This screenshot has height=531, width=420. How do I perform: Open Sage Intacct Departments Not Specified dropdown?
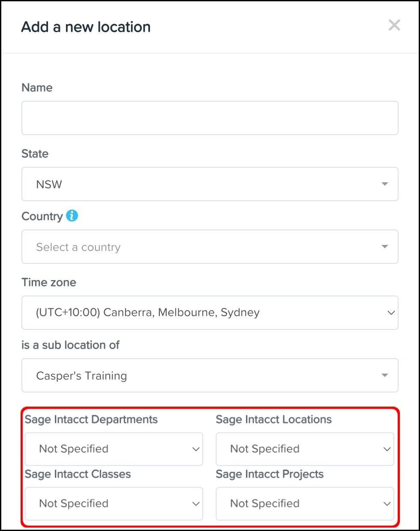(x=107, y=449)
